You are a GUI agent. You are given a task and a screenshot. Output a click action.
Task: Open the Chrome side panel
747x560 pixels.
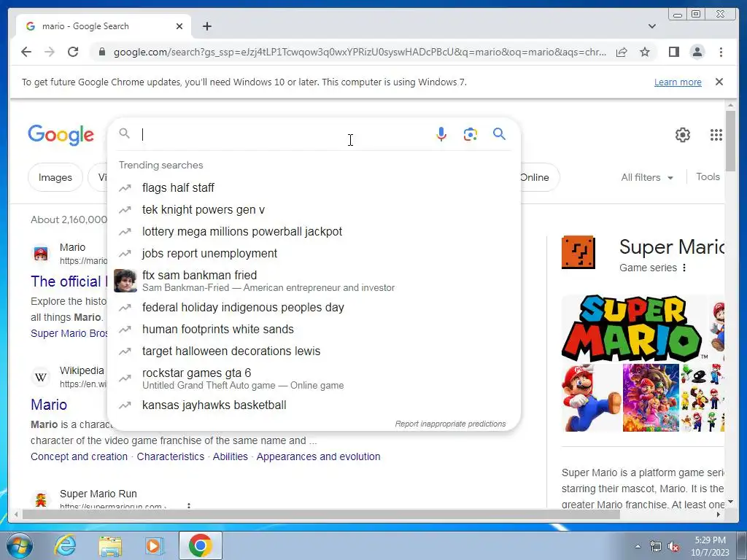673,52
